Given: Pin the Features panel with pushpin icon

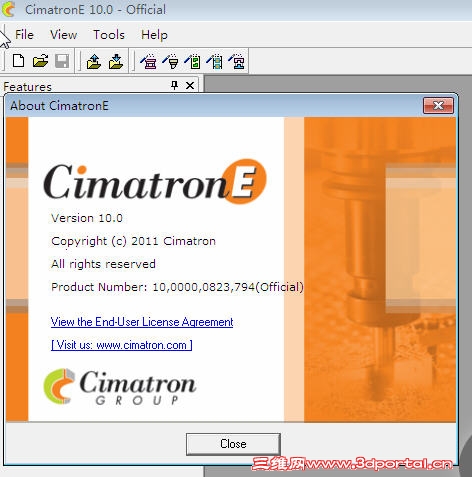Looking at the screenshot, I should pos(174,85).
